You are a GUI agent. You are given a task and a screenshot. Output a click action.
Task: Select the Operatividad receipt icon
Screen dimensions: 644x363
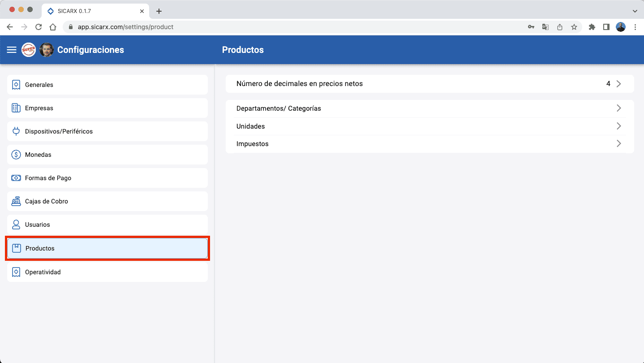pos(16,272)
